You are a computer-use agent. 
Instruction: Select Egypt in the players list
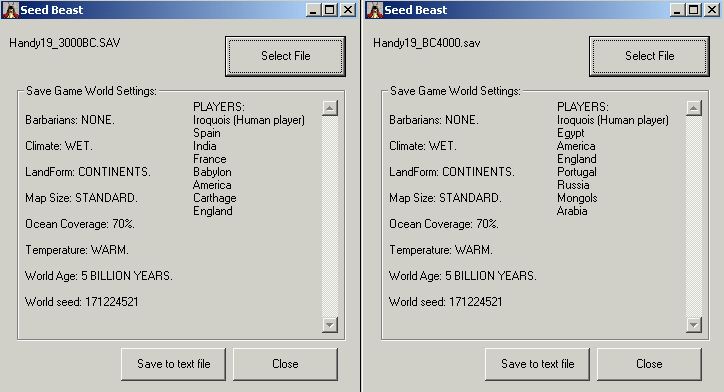coord(571,133)
